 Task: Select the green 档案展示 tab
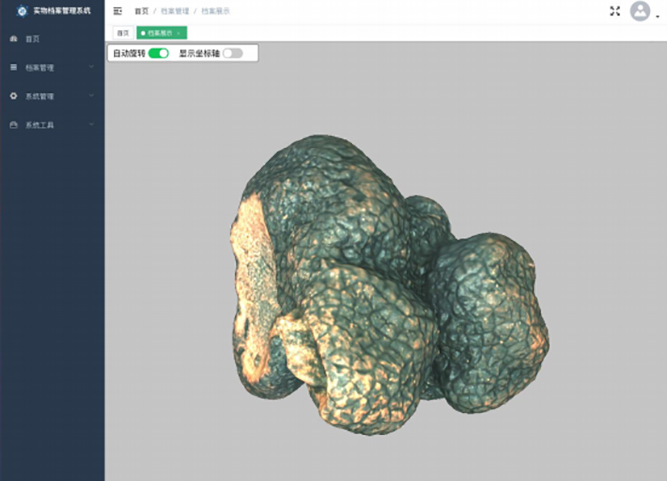pos(158,33)
